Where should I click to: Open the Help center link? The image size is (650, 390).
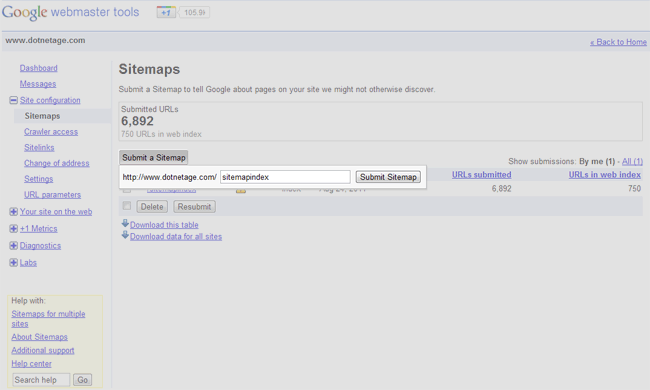[32, 363]
